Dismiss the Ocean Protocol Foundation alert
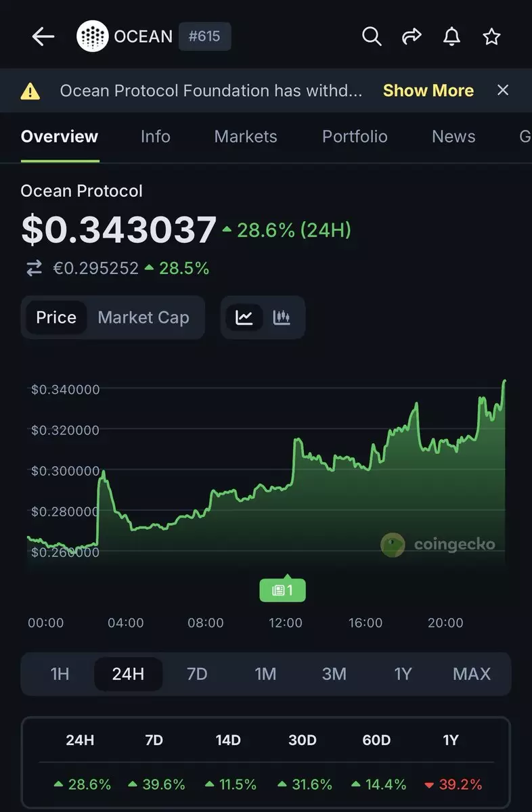The height and width of the screenshot is (812, 532). [503, 90]
